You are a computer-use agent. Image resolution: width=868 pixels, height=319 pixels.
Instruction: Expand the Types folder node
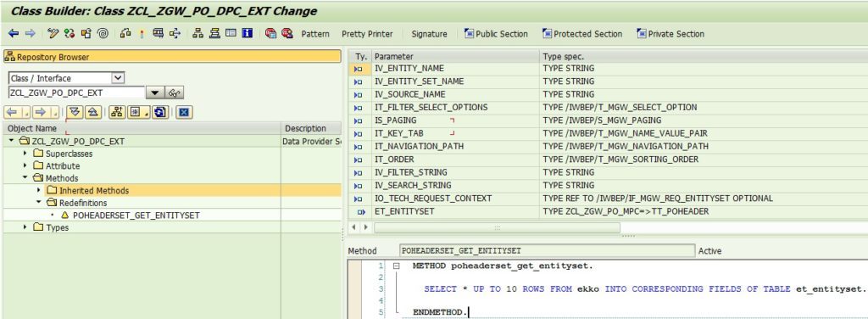point(25,227)
